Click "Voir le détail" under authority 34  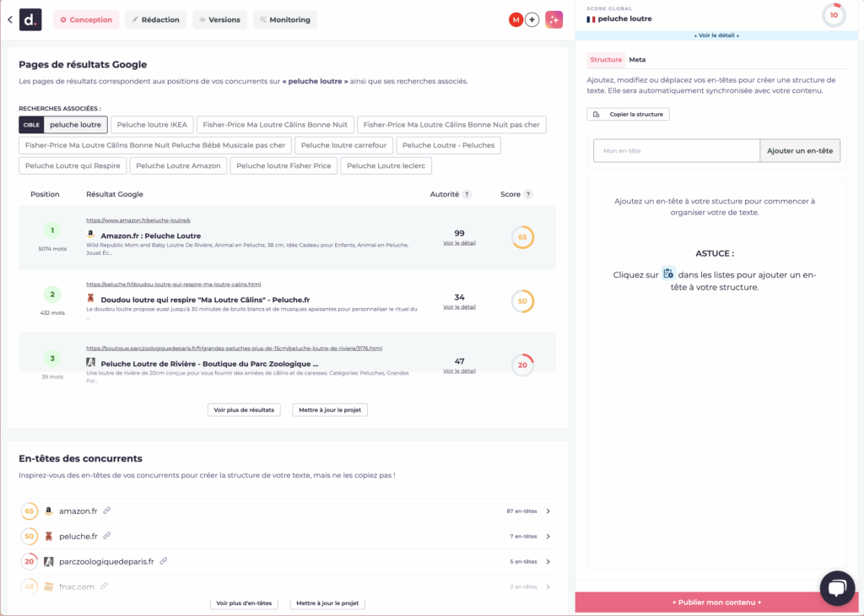[x=459, y=307]
